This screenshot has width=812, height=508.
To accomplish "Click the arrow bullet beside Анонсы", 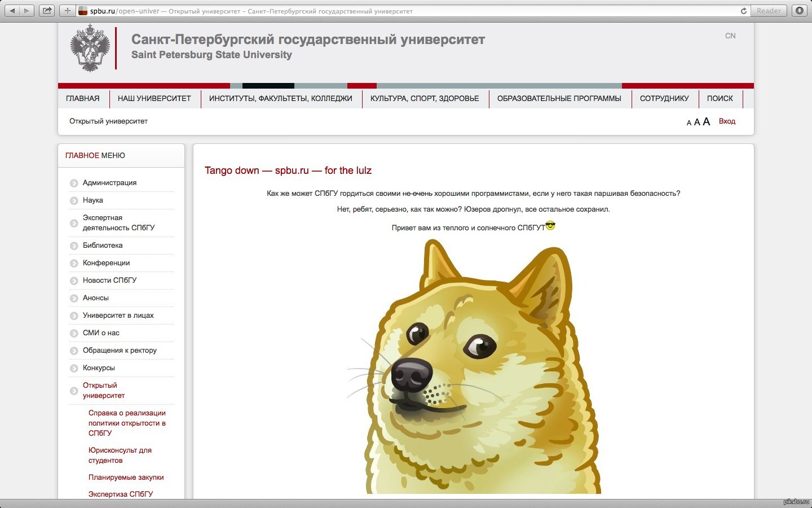I will [x=74, y=298].
